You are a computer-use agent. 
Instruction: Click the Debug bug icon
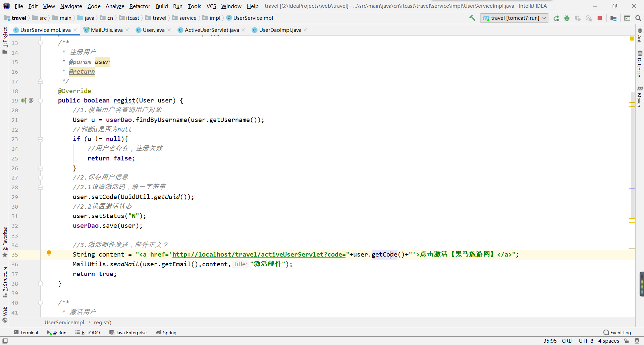coord(567,18)
